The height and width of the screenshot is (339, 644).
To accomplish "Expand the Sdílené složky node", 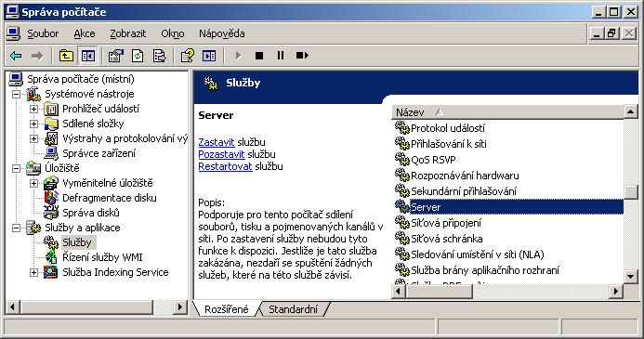I will click(34, 124).
